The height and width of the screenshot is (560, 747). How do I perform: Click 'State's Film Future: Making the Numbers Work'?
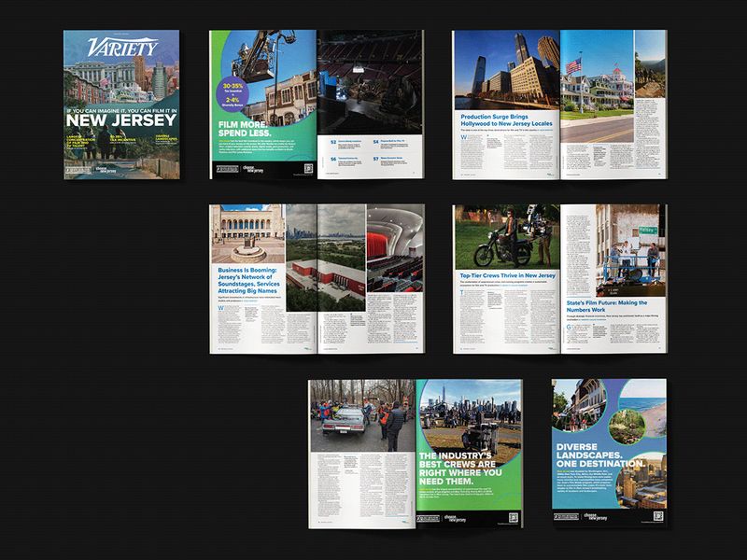click(607, 306)
